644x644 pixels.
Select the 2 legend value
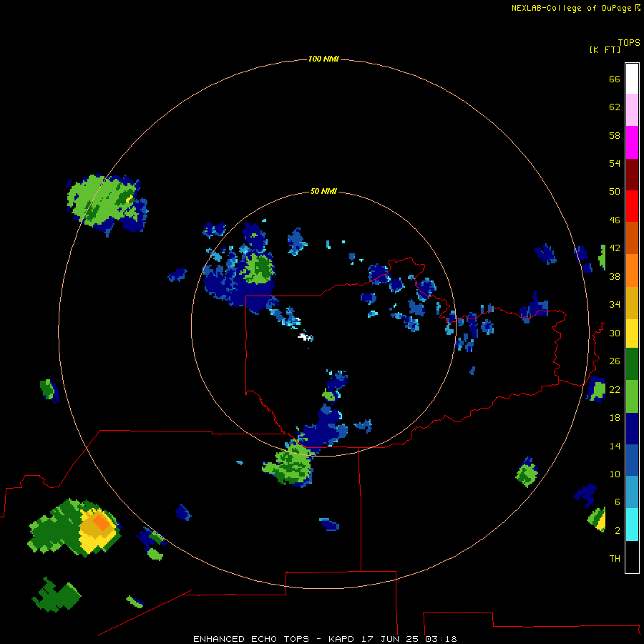(x=618, y=531)
